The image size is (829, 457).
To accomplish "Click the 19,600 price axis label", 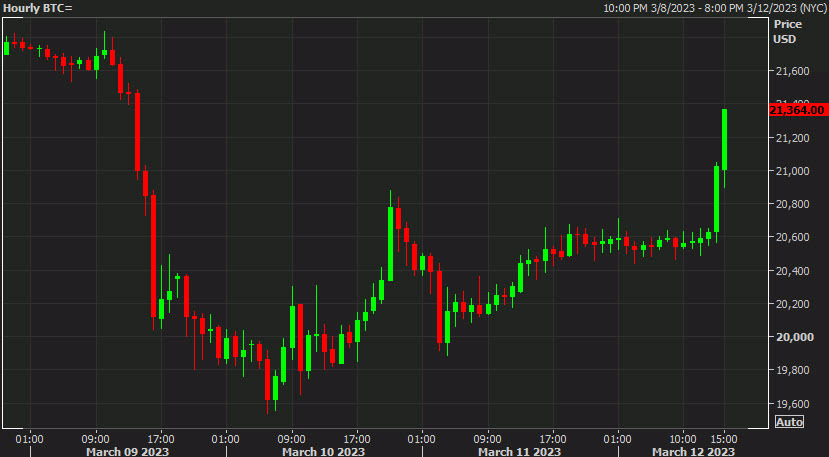I will 791,404.
